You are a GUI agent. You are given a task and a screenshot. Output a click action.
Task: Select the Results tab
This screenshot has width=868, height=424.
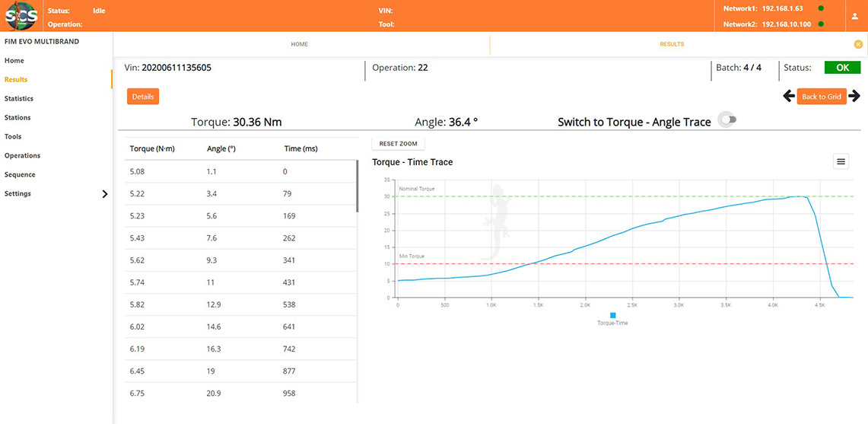tap(671, 44)
